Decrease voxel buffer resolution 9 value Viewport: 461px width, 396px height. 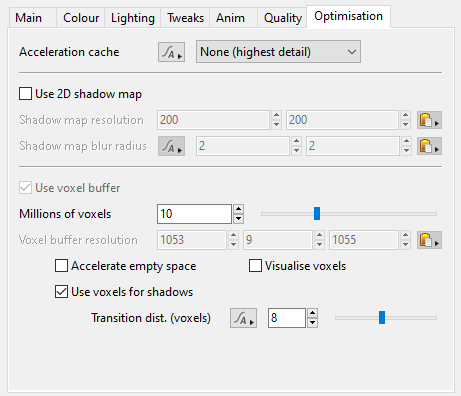320,245
